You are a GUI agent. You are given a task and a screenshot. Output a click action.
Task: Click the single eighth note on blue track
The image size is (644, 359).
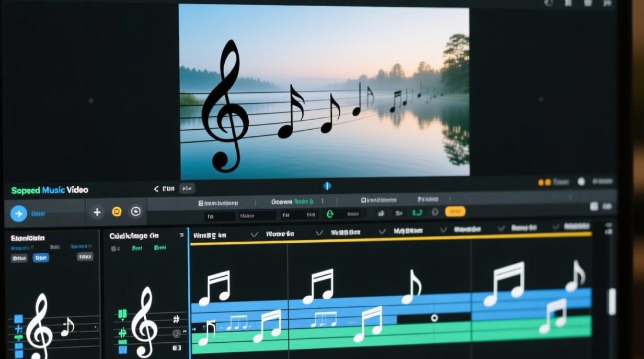point(412,287)
